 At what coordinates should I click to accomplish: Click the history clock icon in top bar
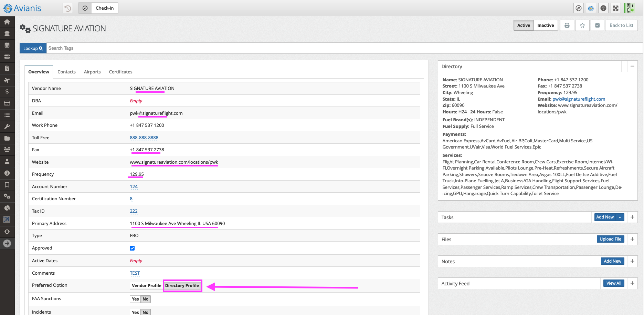pyautogui.click(x=68, y=8)
